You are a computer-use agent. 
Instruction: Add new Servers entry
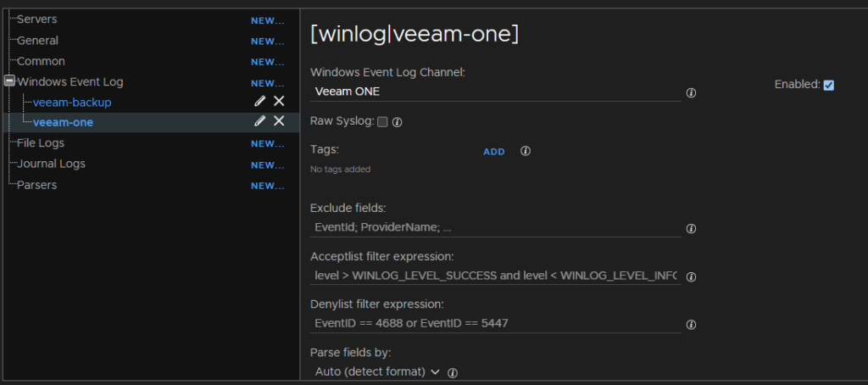click(x=267, y=20)
